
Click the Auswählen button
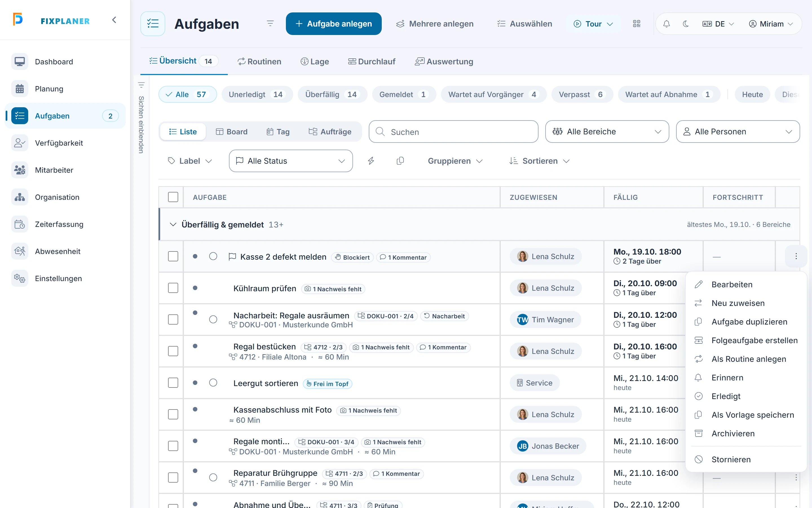(524, 24)
